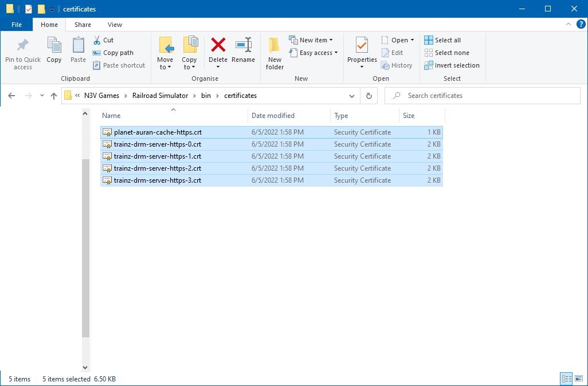Click Paste shortcut in ribbon
588x386 pixels.
119,65
